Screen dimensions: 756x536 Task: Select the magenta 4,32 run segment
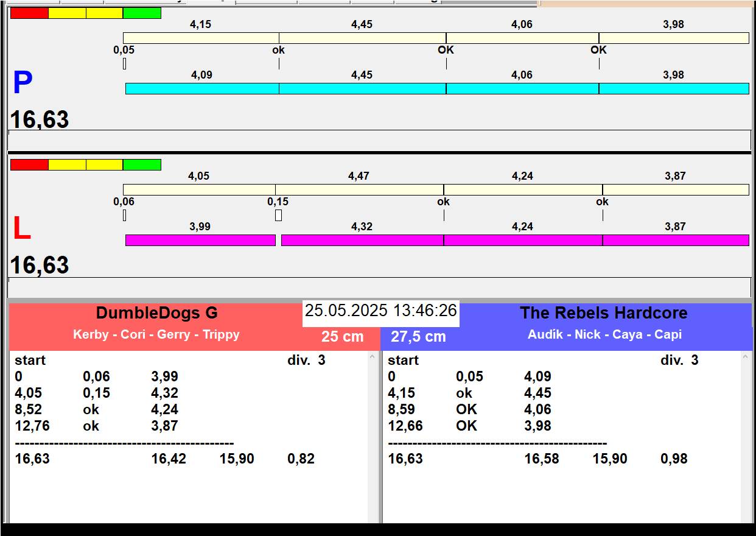tap(362, 241)
